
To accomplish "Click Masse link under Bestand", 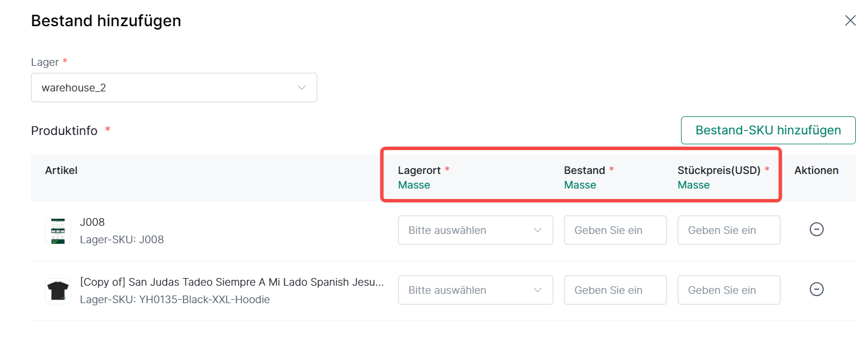I will click(580, 185).
